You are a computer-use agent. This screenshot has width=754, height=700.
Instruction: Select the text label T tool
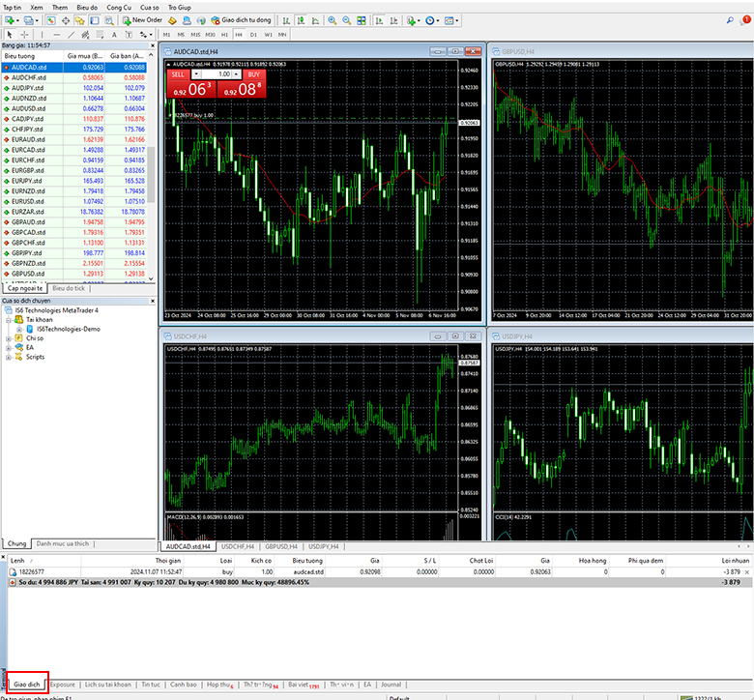tap(129, 35)
